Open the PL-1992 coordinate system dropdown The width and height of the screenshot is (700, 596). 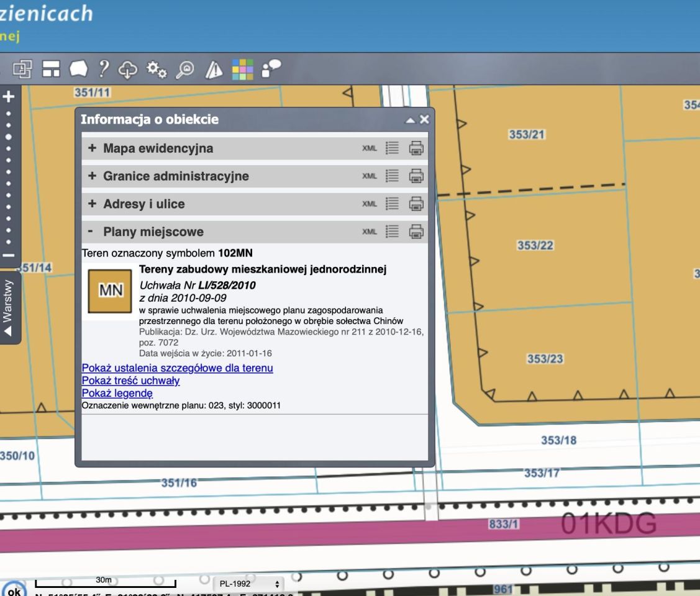247,584
